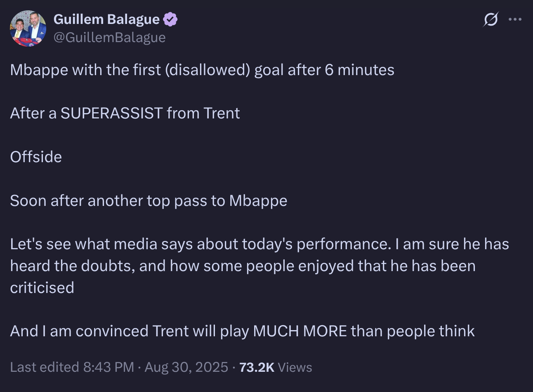Click the phrase '6 minutes' in first line
The width and height of the screenshot is (533, 392).
tap(359, 70)
